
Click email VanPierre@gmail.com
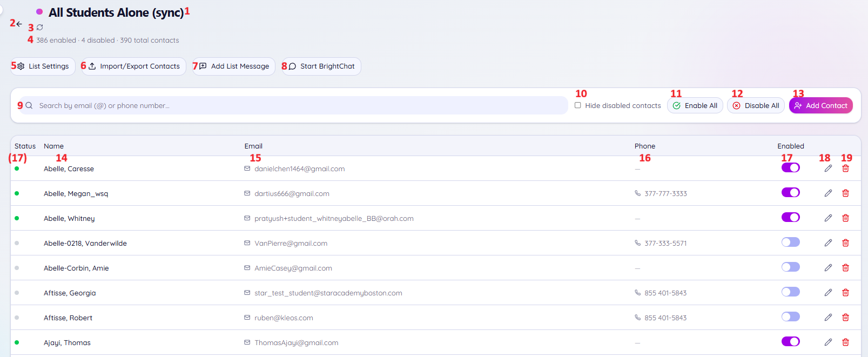point(291,243)
